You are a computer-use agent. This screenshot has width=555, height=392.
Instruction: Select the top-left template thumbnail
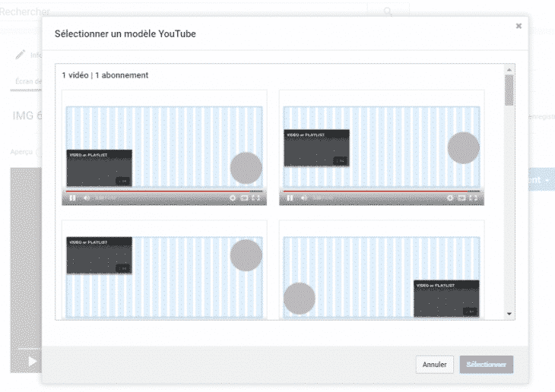click(164, 148)
